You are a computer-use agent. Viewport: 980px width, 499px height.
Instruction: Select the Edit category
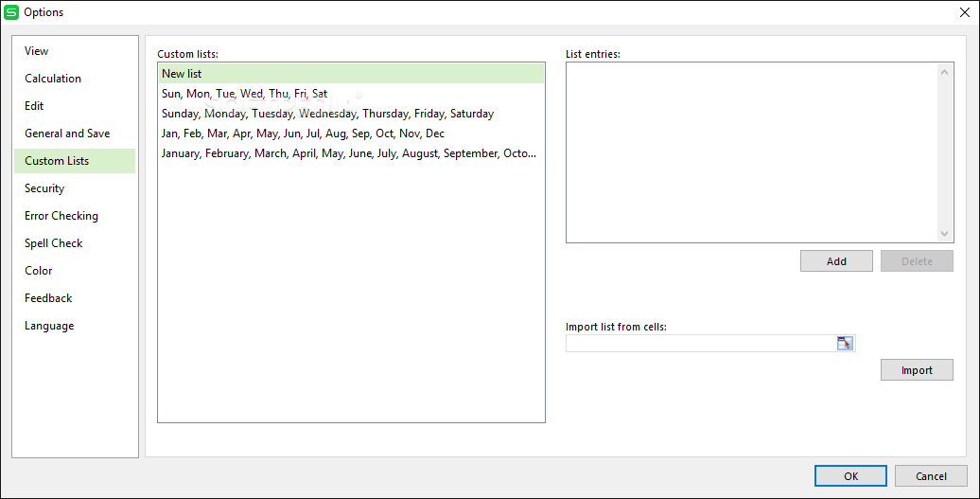tap(75, 106)
